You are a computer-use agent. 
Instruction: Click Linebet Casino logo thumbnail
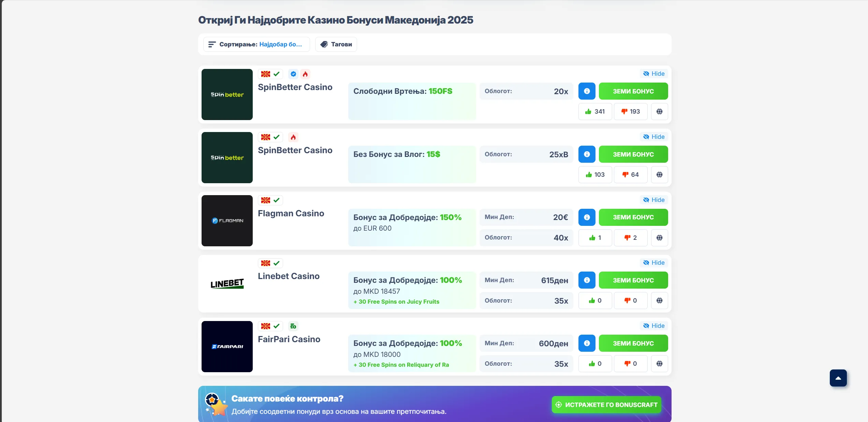pyautogui.click(x=227, y=283)
